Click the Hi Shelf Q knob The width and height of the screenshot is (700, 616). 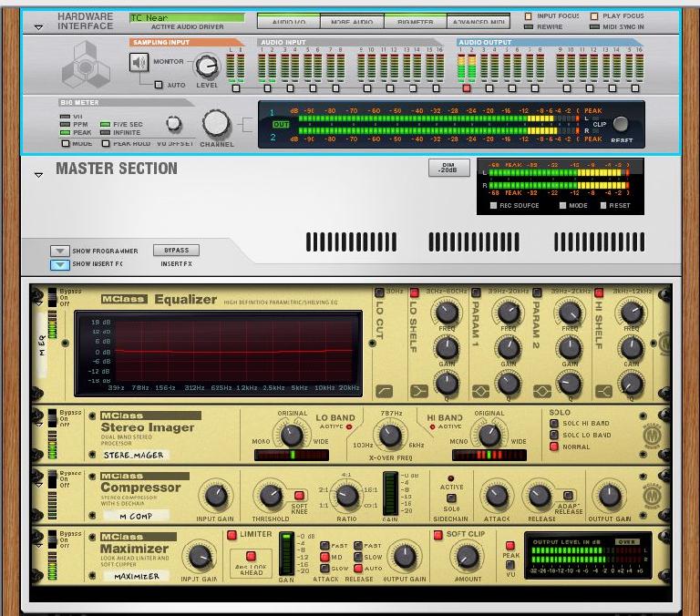(632, 383)
